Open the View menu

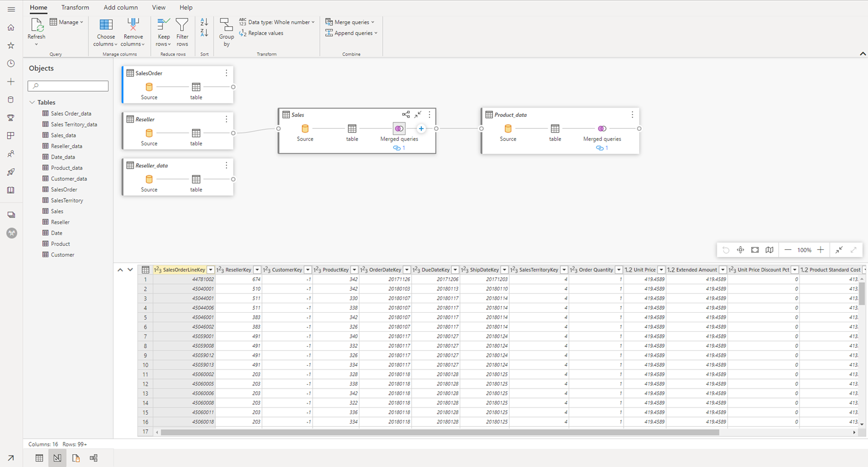pyautogui.click(x=159, y=7)
